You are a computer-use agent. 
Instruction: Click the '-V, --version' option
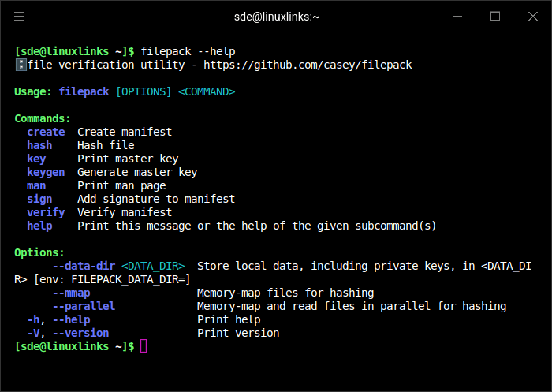pyautogui.click(x=69, y=333)
